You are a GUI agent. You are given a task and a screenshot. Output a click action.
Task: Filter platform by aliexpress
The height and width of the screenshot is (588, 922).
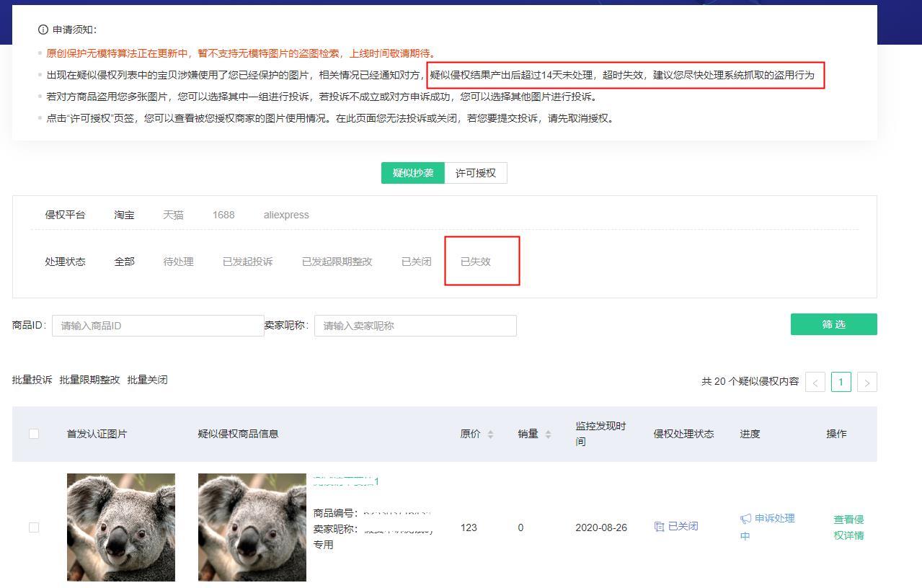[x=286, y=215]
